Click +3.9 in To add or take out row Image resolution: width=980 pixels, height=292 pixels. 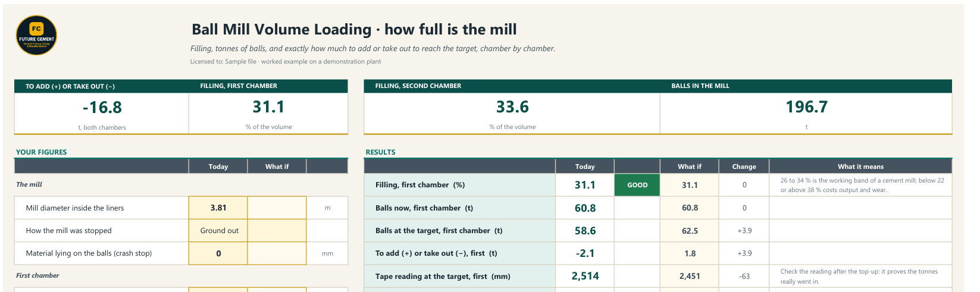tap(744, 253)
